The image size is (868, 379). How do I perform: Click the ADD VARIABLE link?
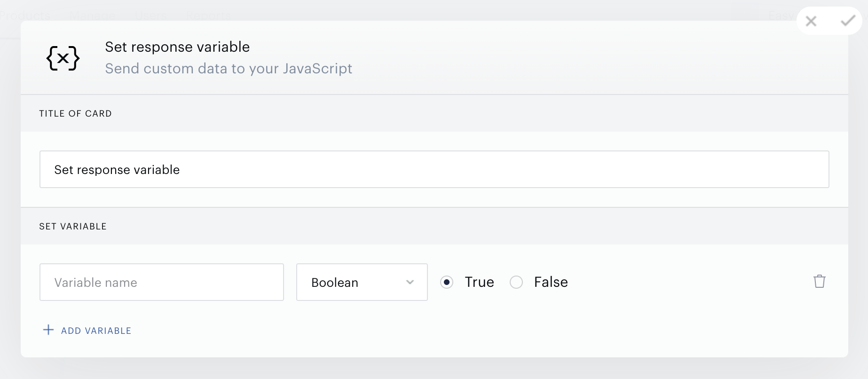click(x=96, y=331)
